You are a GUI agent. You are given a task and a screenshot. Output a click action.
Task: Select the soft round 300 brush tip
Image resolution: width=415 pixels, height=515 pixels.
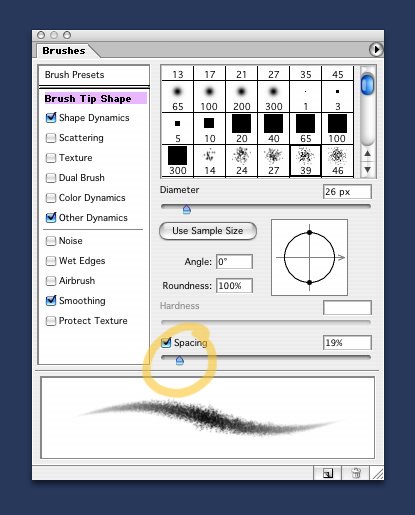coord(273,97)
